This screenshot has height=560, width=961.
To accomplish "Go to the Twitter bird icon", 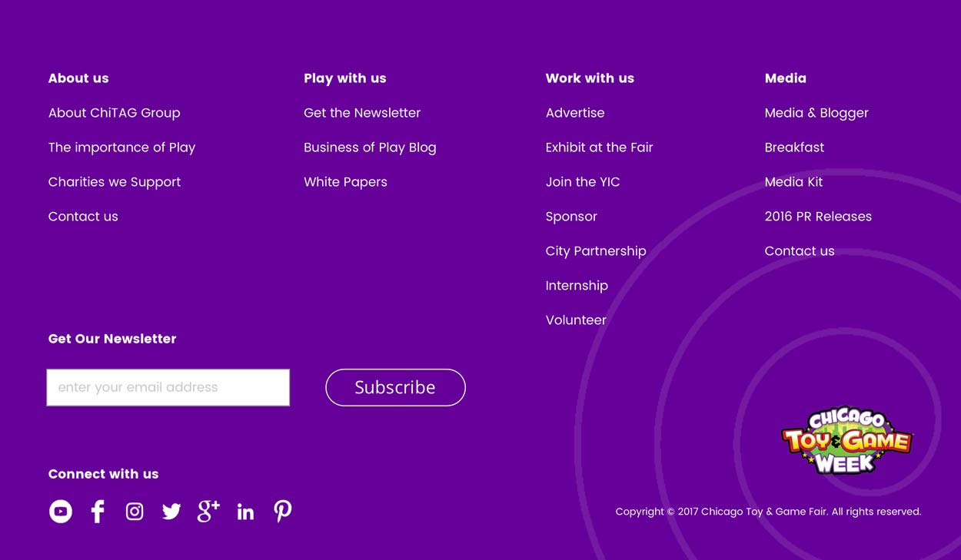I will 171,512.
